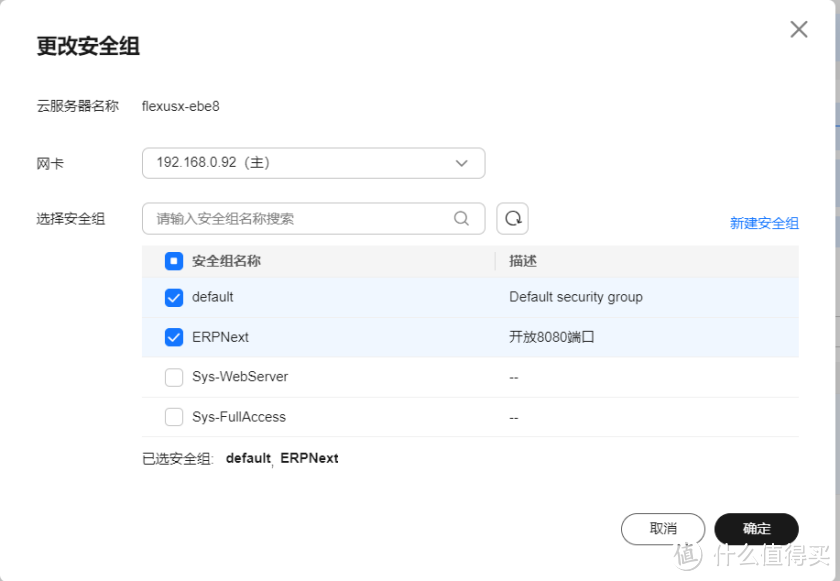Click the 描述 column header
Image resolution: width=840 pixels, height=581 pixels.
pyautogui.click(x=522, y=261)
